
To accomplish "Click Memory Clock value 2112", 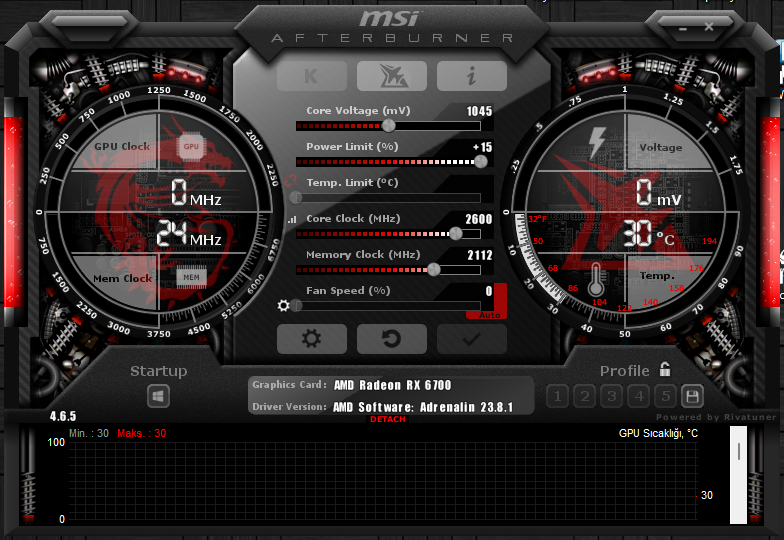I will 480,255.
